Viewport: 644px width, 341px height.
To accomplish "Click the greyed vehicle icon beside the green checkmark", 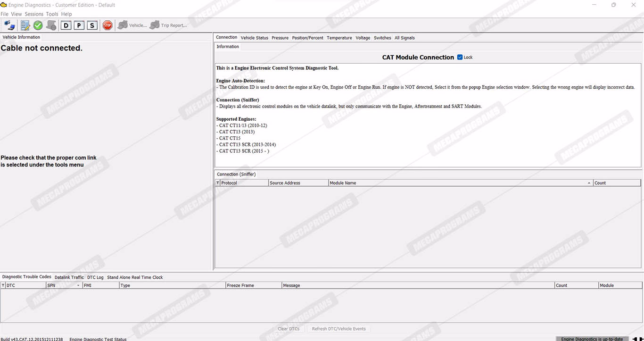I will pyautogui.click(x=51, y=25).
